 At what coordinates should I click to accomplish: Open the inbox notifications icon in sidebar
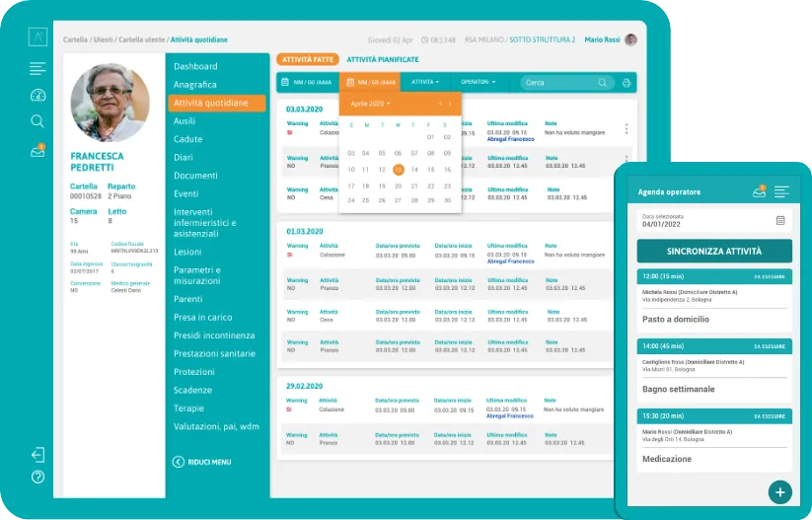37,151
